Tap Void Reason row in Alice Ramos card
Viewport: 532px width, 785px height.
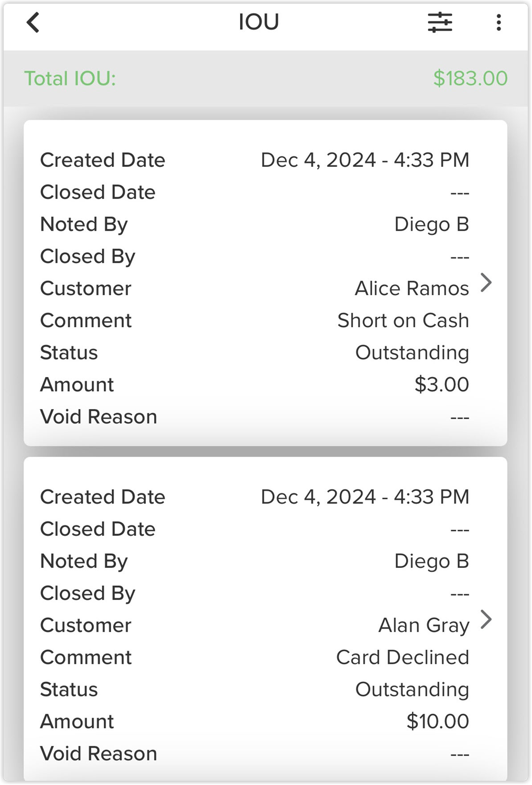coord(255,417)
